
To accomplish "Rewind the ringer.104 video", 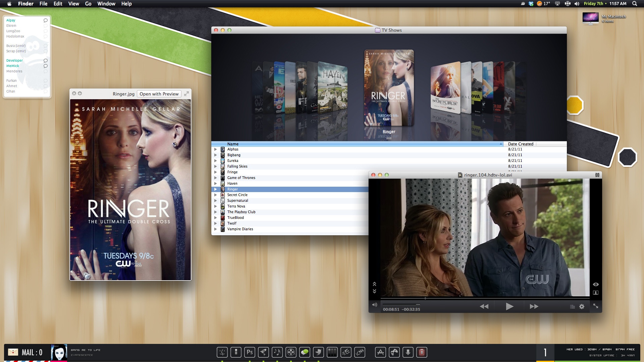I will [484, 306].
